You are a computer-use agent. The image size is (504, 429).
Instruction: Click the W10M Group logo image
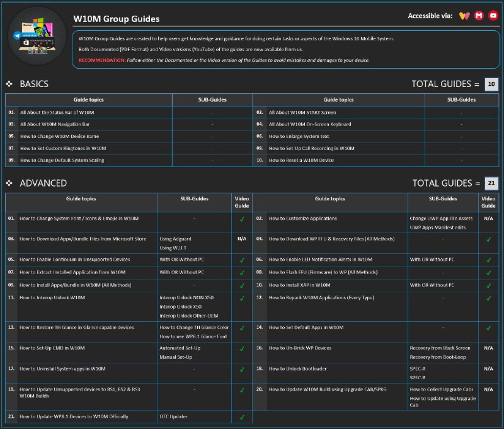[x=37, y=36]
